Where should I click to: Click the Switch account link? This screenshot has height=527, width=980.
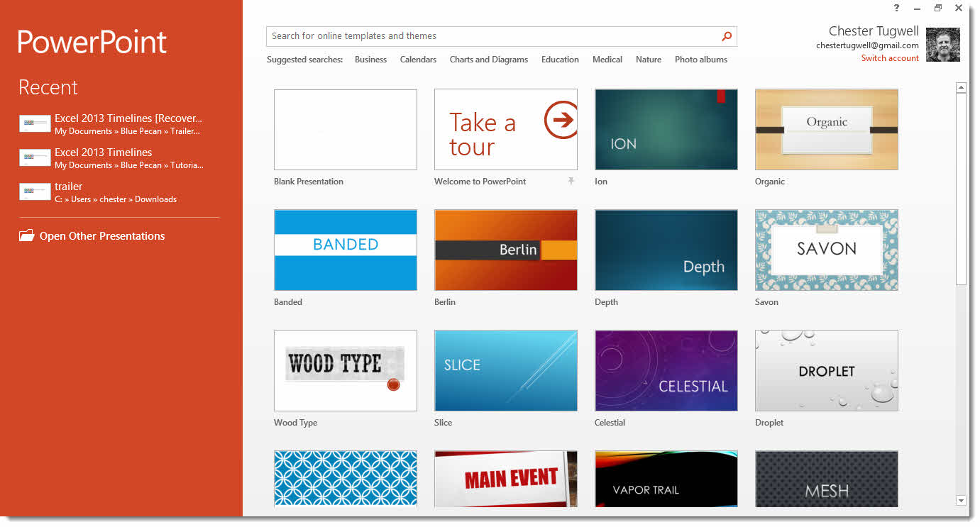coord(890,58)
